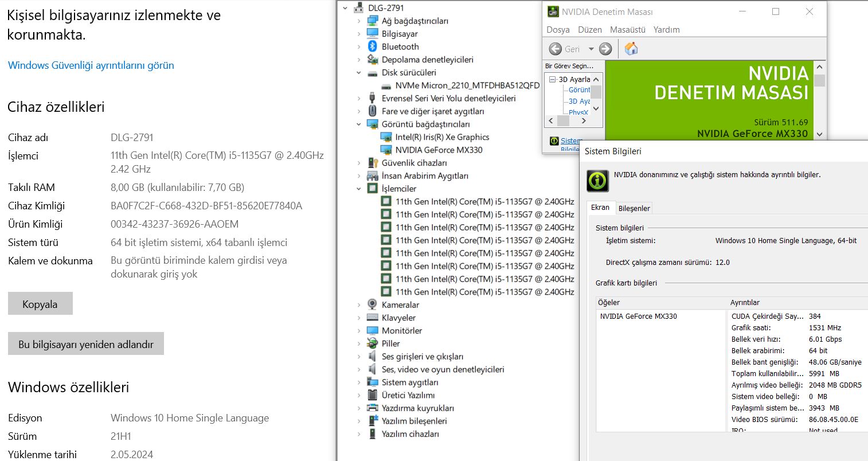Image resolution: width=868 pixels, height=461 pixels.
Task: Click the Kameralar webcam icon
Action: [373, 304]
